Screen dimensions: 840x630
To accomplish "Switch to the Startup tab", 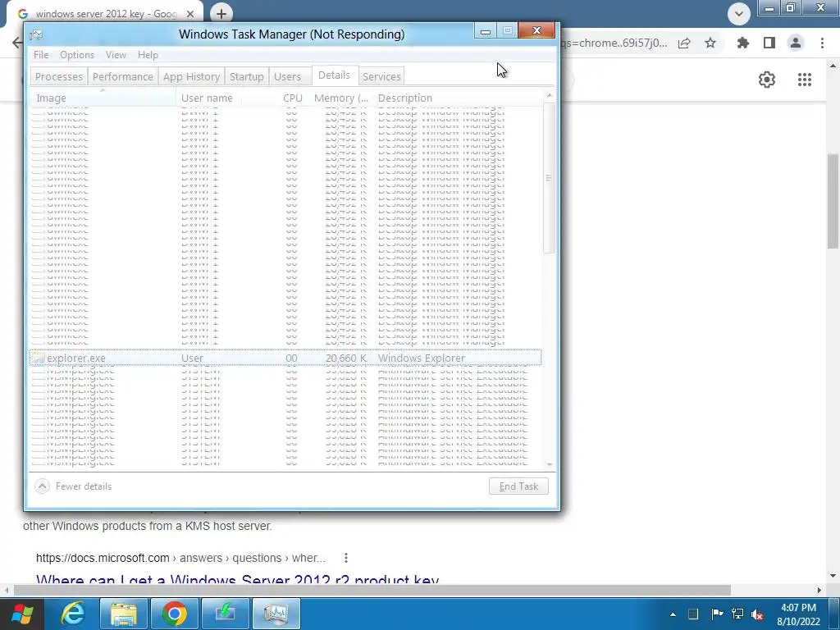I will click(246, 76).
